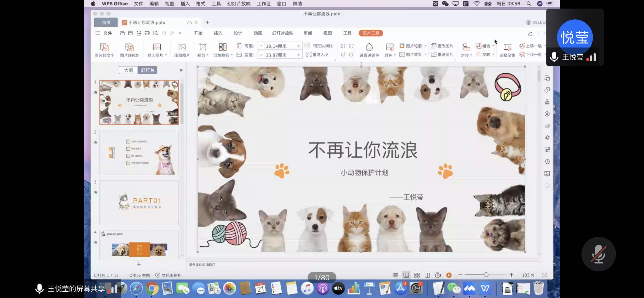Click the 重设大小 reset size button
Screen dimensions: 644x298
tap(317, 54)
